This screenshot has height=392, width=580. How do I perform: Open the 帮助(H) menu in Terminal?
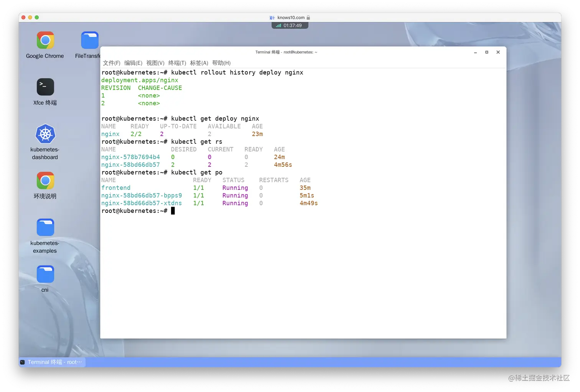[221, 63]
